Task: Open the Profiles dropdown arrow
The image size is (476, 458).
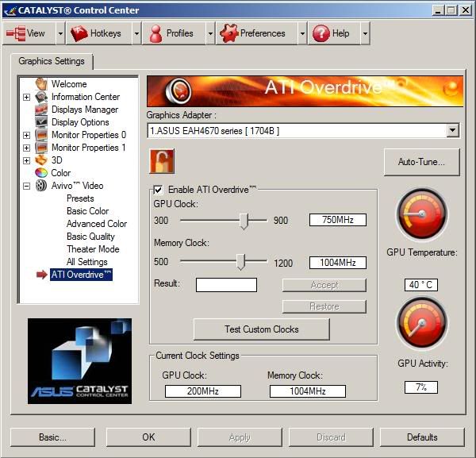Action: (x=210, y=33)
